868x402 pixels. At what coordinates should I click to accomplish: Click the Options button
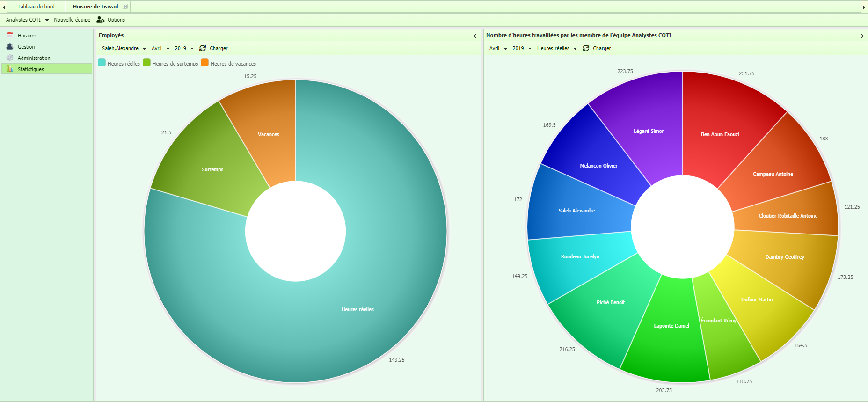tap(111, 20)
